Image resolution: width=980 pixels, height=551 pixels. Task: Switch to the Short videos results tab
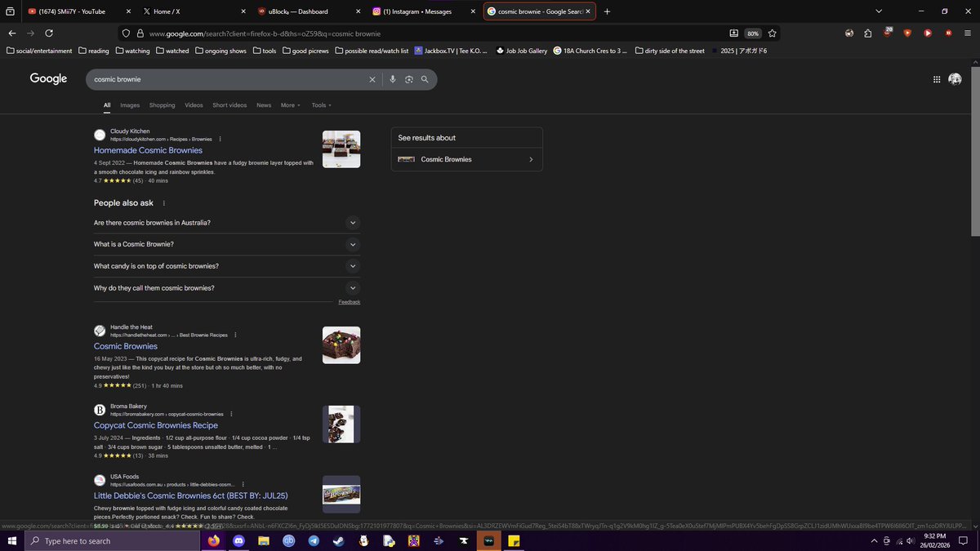pos(229,105)
